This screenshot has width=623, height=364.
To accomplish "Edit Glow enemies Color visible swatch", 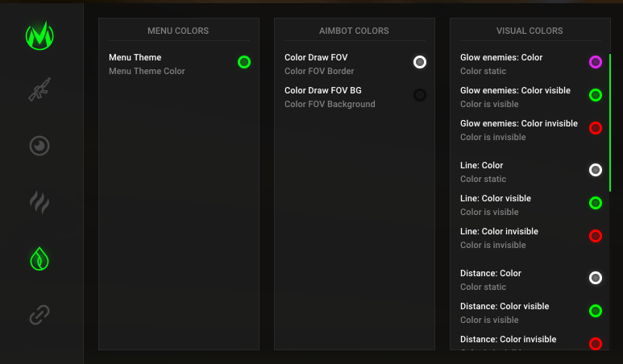I will click(596, 95).
